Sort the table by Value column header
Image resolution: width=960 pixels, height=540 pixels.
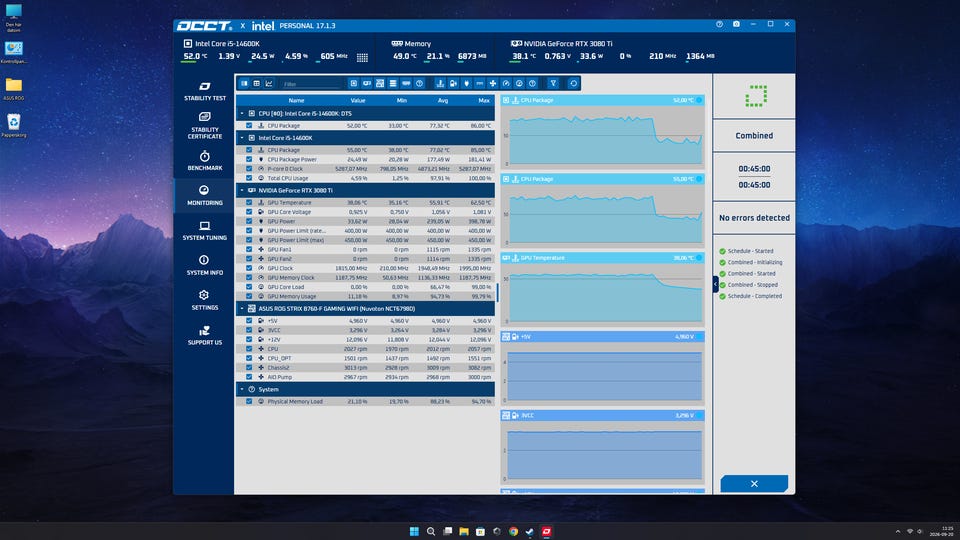tap(358, 100)
